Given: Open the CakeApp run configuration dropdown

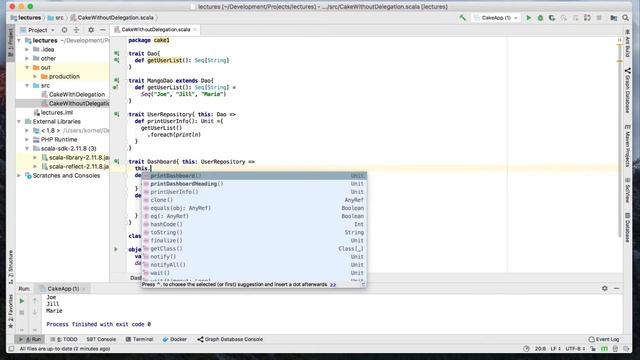Looking at the screenshot, I should pyautogui.click(x=496, y=18).
